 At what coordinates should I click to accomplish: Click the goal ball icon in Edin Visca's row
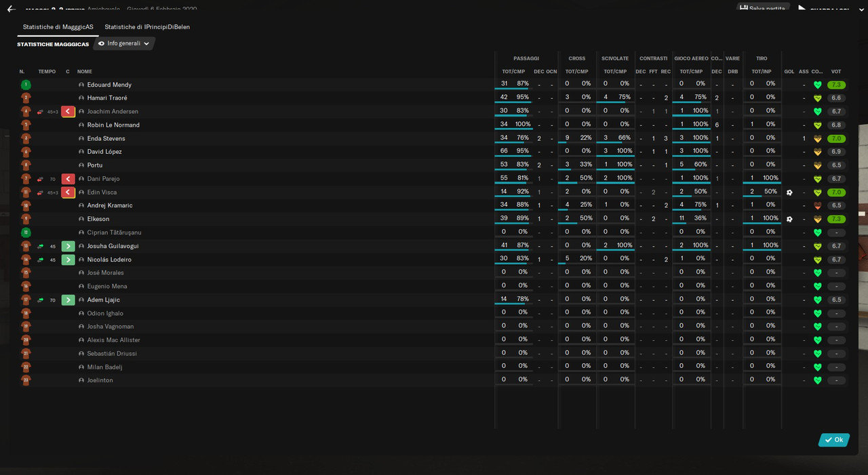(x=789, y=192)
